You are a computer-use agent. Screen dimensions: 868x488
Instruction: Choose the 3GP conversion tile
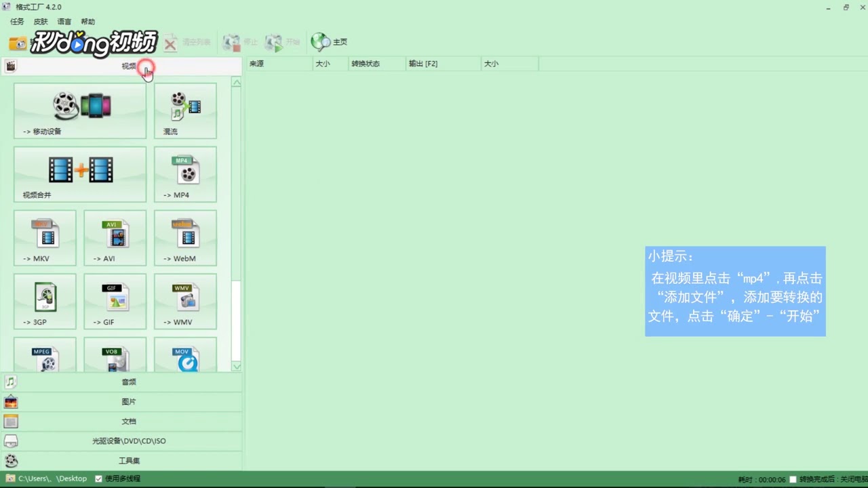pyautogui.click(x=45, y=302)
